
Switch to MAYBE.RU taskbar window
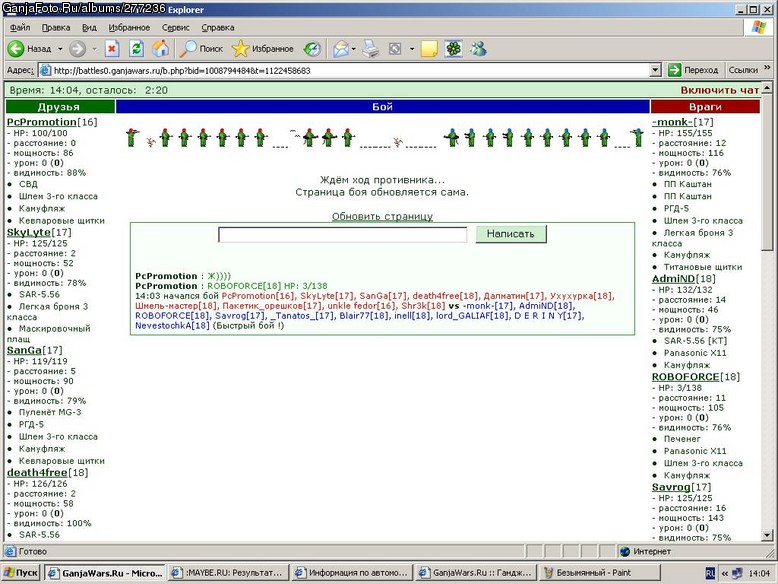pyautogui.click(x=228, y=573)
